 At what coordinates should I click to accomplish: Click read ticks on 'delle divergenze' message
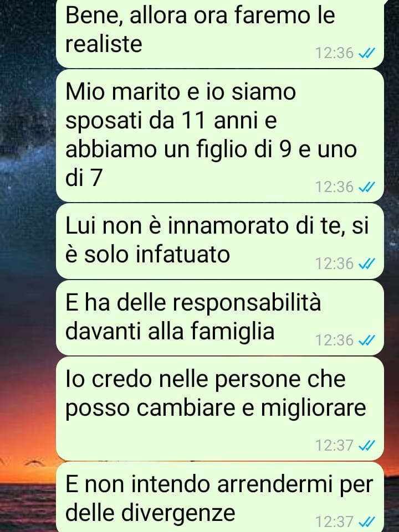pos(367,522)
